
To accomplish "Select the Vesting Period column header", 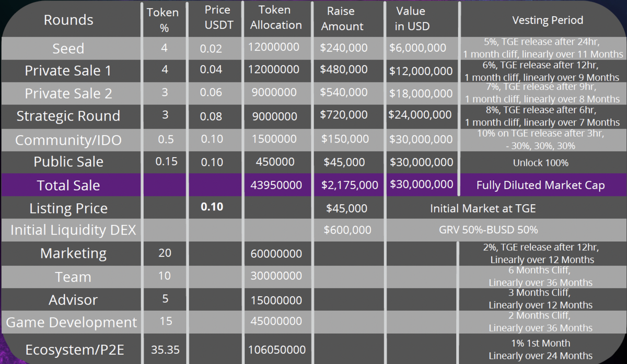I will pos(548,20).
